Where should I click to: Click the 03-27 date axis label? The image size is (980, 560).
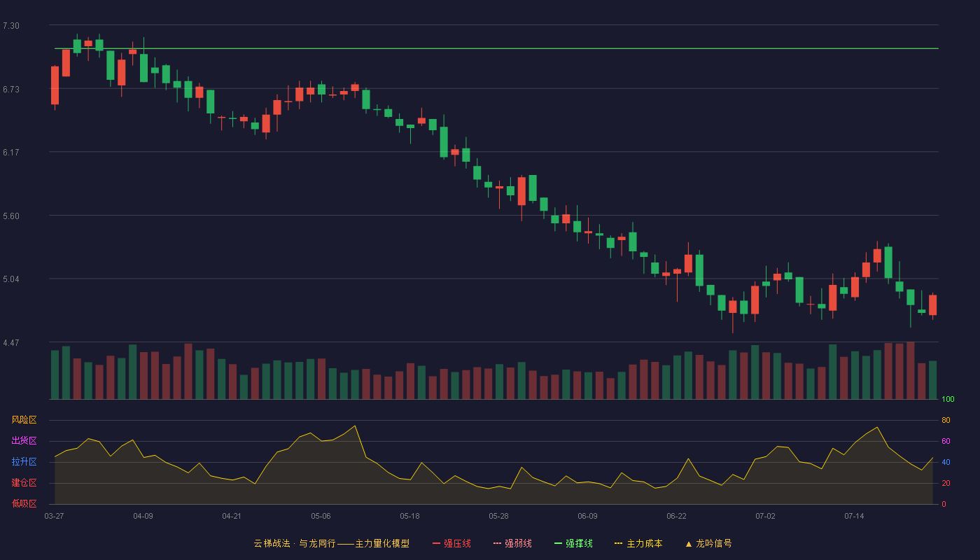point(54,516)
